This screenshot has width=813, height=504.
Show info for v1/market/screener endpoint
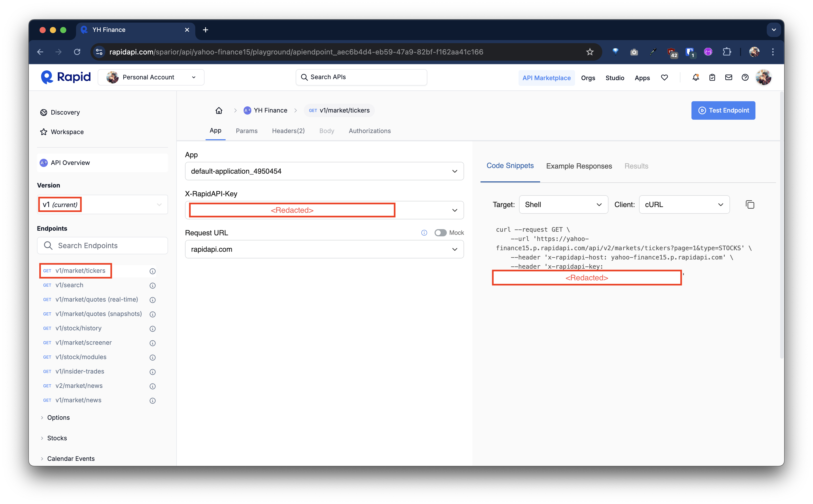[152, 343]
